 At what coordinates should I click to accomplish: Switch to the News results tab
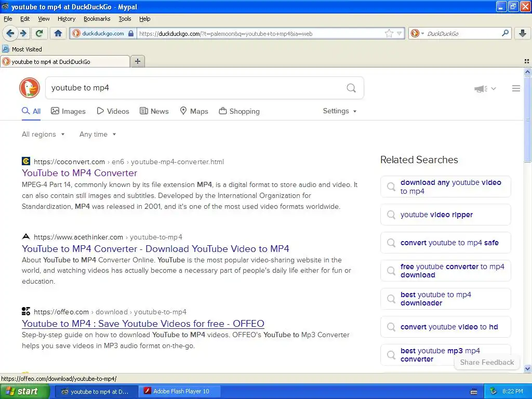tap(154, 111)
